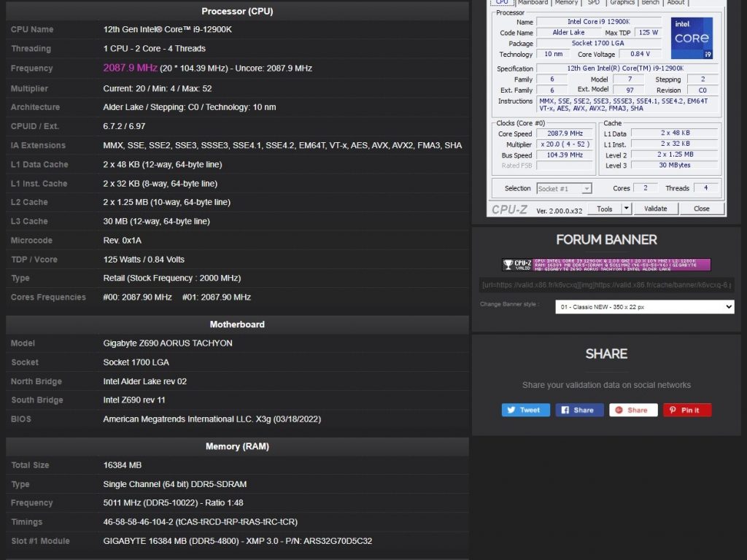
Task: Click the CPU-Z Close button
Action: pyautogui.click(x=701, y=209)
